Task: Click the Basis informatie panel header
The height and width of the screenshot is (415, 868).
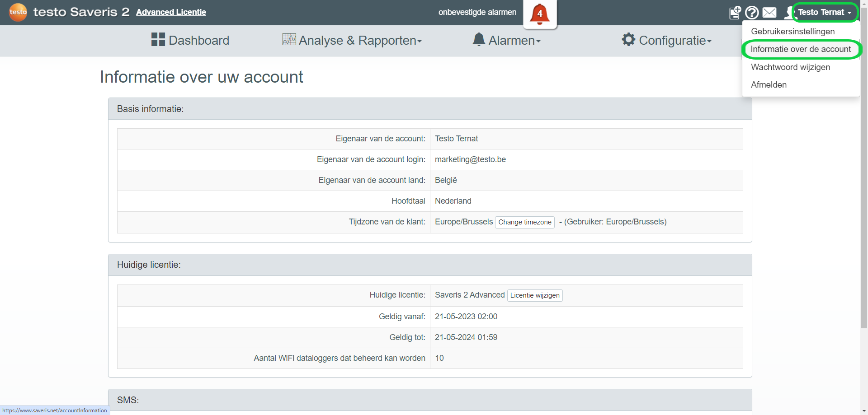Action: (x=430, y=109)
